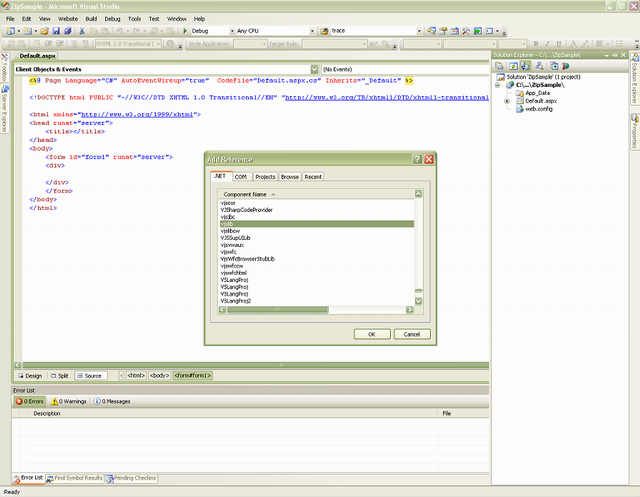Screen dimensions: 640x497
Task: Select the <form#form1> breadcrumb tag
Action: [x=193, y=375]
